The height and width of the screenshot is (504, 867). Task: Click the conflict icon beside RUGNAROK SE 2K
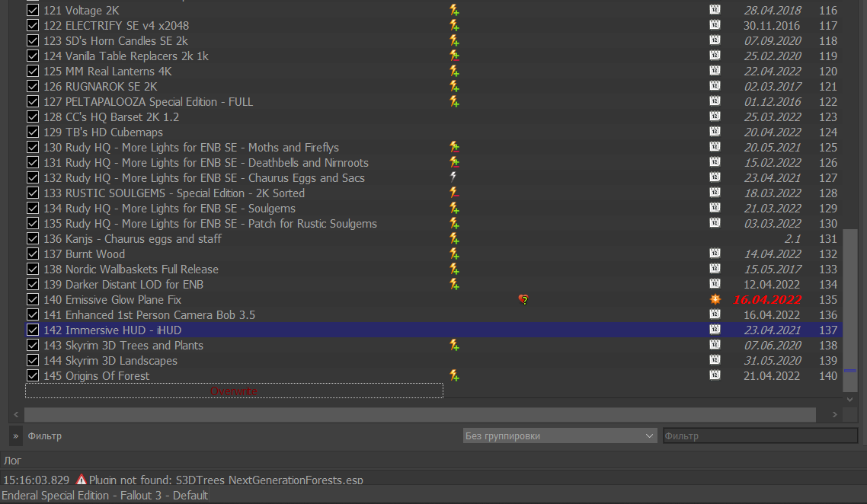[x=454, y=86]
